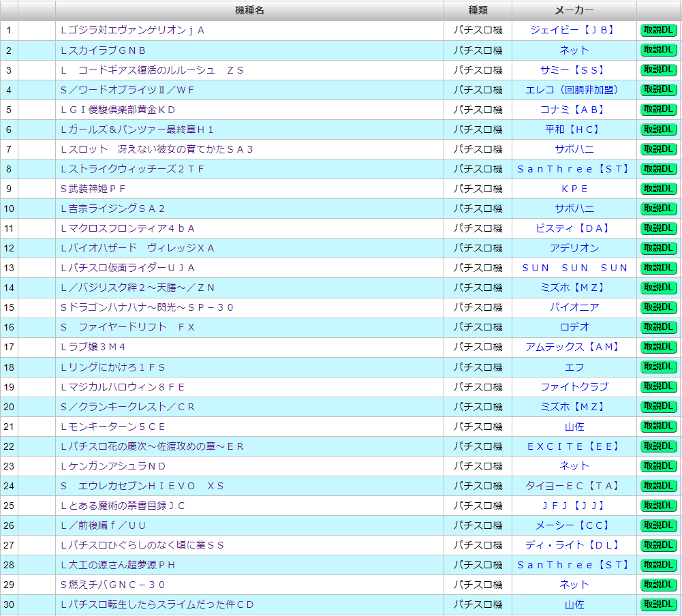Download manual for Lとある魔術の禁書目録JC
The image size is (682, 616).
659,506
